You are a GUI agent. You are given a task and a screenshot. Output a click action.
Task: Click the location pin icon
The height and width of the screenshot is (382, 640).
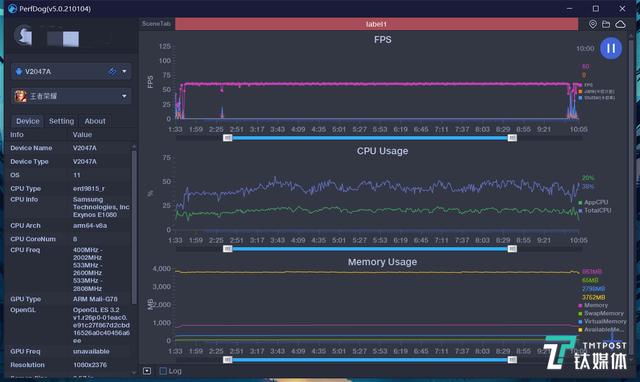593,24
